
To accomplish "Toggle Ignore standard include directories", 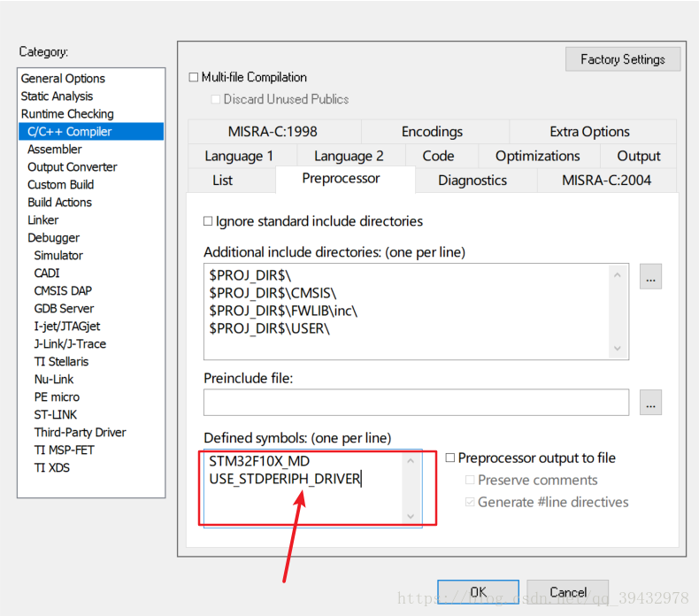I will pyautogui.click(x=209, y=221).
